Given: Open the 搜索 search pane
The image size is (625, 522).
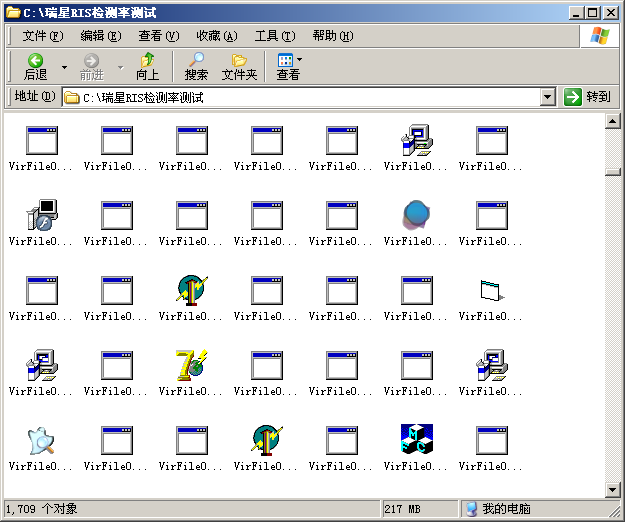Looking at the screenshot, I should (x=196, y=67).
